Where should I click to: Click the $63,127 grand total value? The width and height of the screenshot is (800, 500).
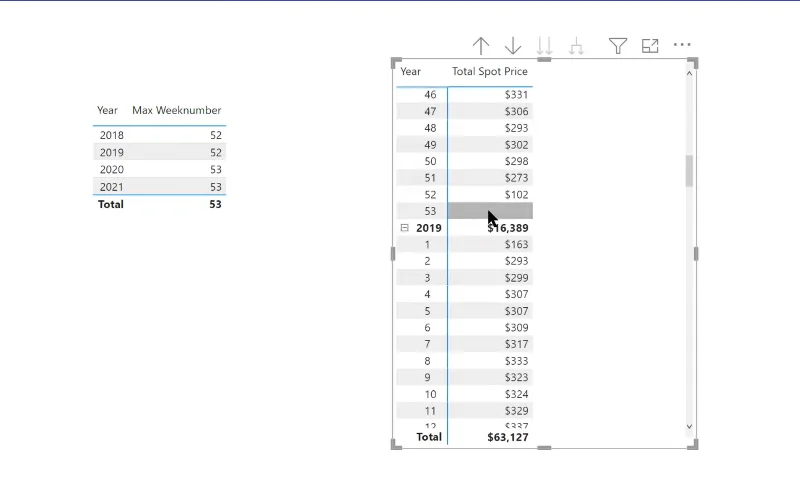(508, 437)
